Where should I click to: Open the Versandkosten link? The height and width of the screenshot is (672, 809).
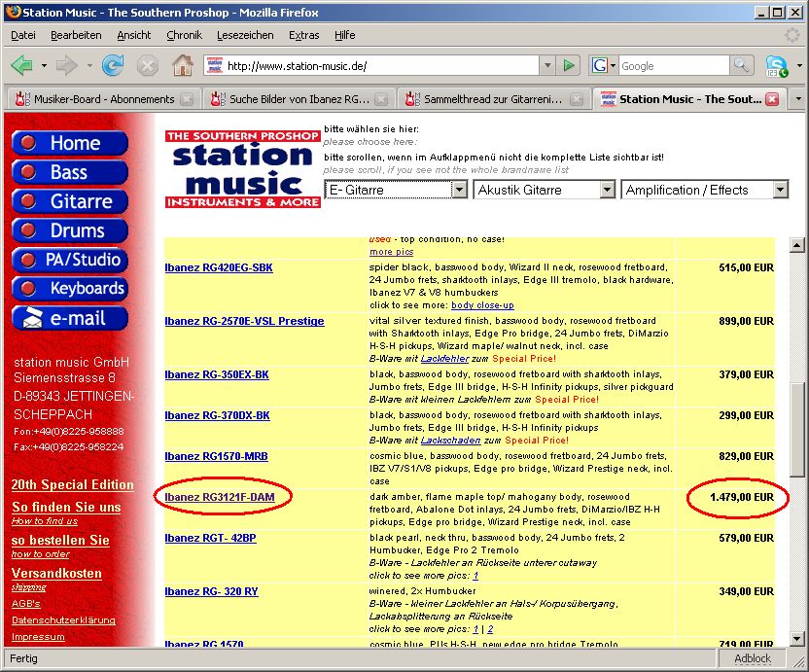(56, 574)
